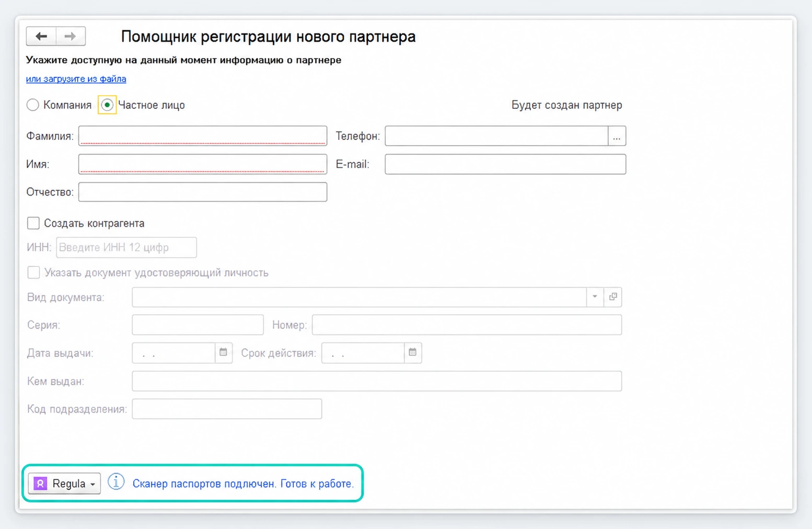Screen dimensions: 812x529
Task: Open calendar for Срок действия
Action: click(412, 353)
